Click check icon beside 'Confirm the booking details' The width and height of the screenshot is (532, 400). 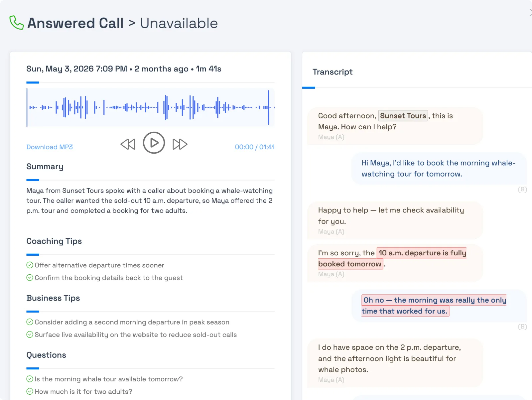(x=30, y=278)
